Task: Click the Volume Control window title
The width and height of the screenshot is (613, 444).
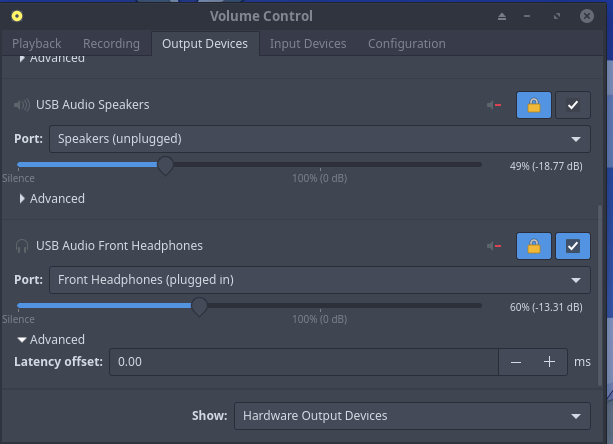Action: coord(261,16)
